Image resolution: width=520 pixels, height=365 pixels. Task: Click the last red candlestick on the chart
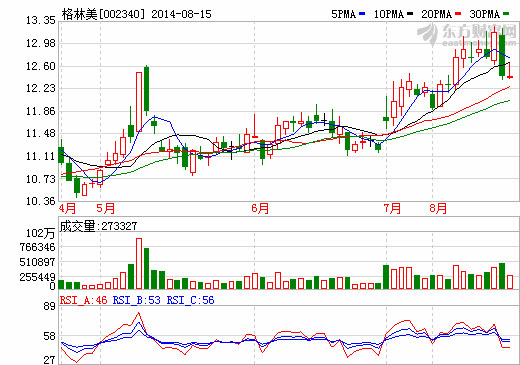[x=510, y=71]
